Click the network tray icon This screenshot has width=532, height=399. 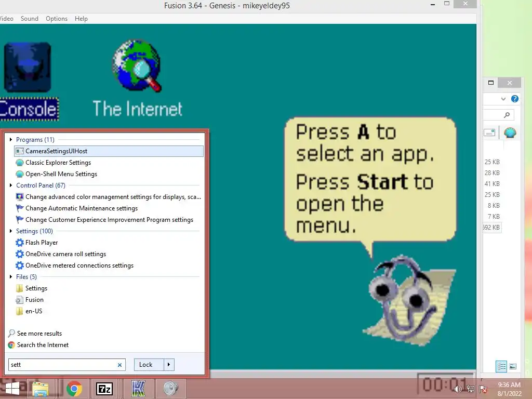click(471, 390)
